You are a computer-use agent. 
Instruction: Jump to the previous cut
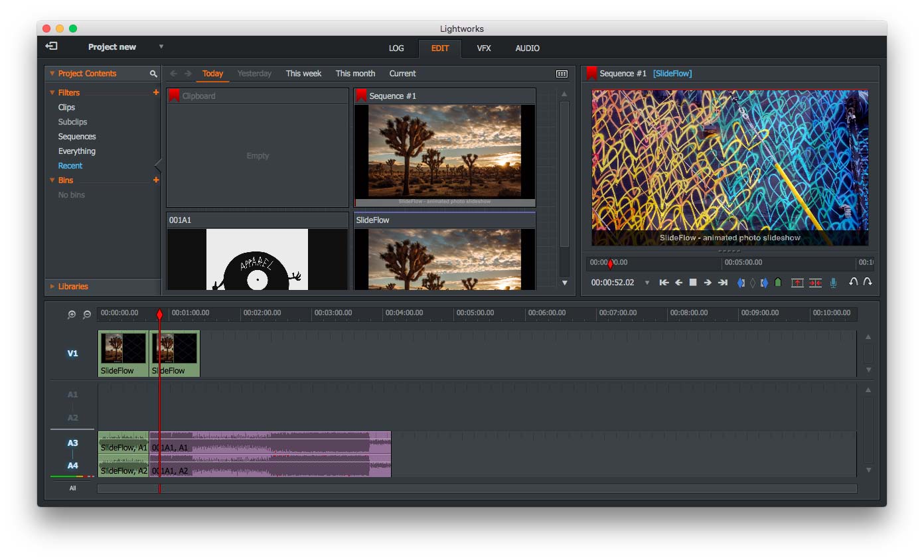click(x=664, y=283)
